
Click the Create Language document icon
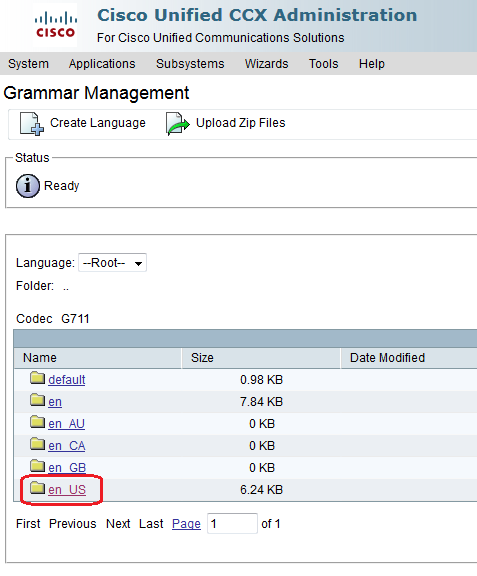[32, 124]
